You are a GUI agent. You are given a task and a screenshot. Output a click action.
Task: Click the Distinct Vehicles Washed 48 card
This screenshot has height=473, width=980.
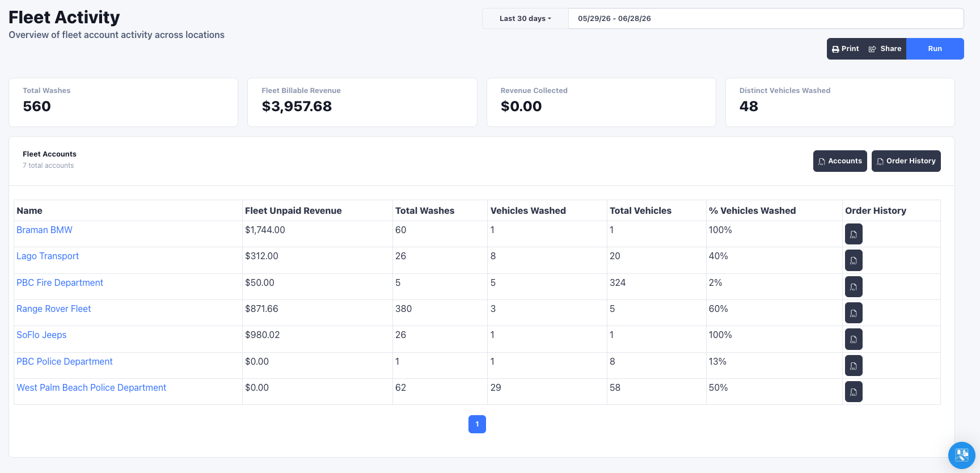point(840,102)
